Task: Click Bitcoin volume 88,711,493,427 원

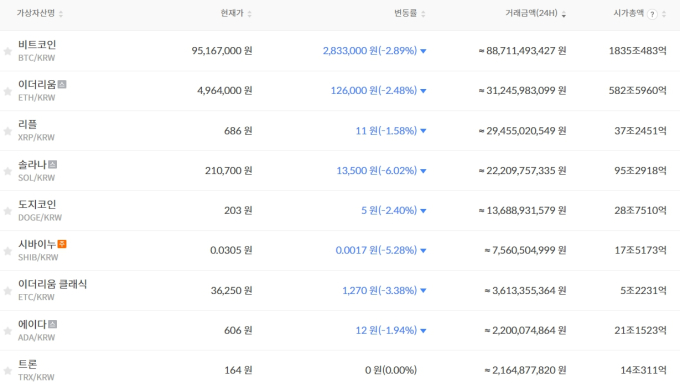Action: tap(522, 51)
